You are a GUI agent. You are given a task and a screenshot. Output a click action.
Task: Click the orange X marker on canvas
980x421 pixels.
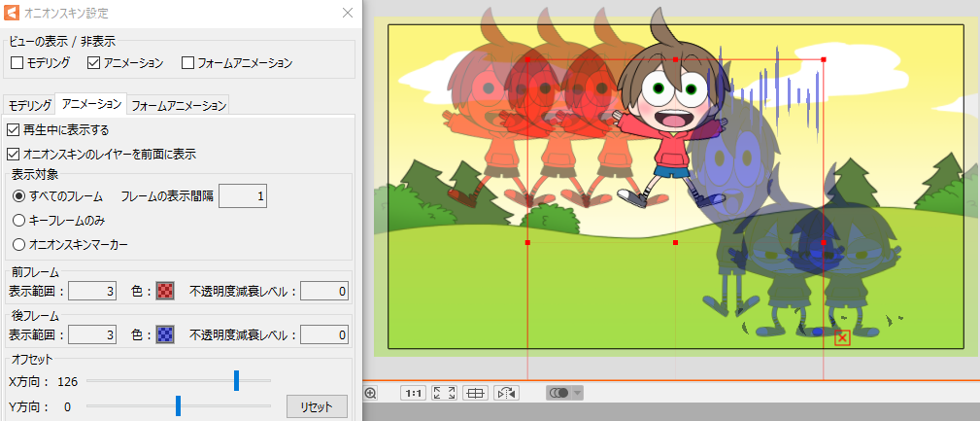(x=842, y=337)
